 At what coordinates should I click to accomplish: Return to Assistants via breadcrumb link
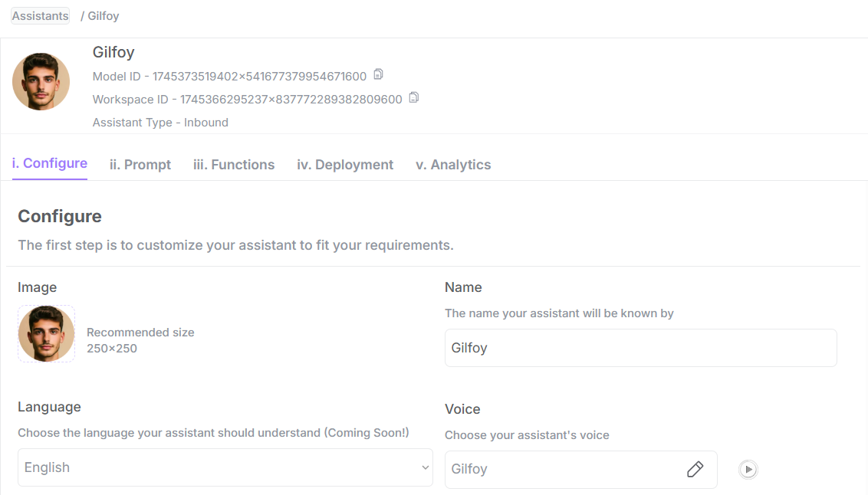pos(40,16)
